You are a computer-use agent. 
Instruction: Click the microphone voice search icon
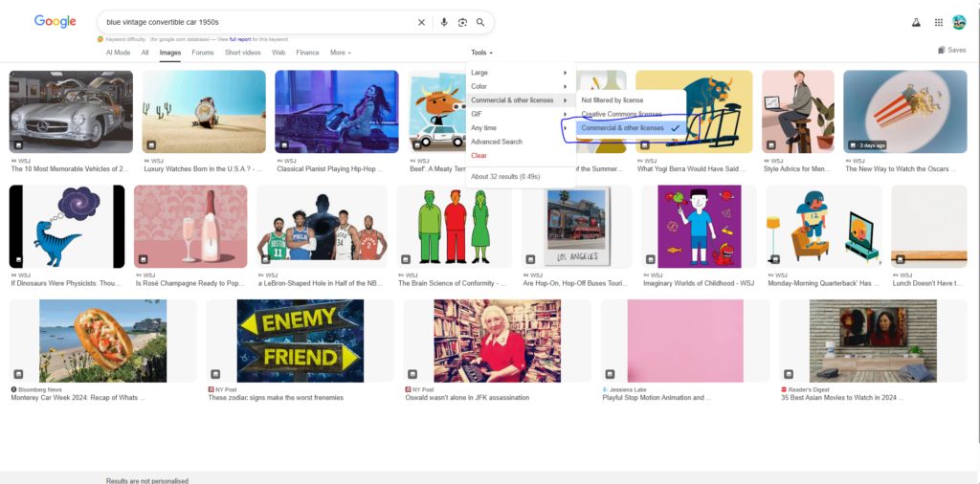(443, 22)
